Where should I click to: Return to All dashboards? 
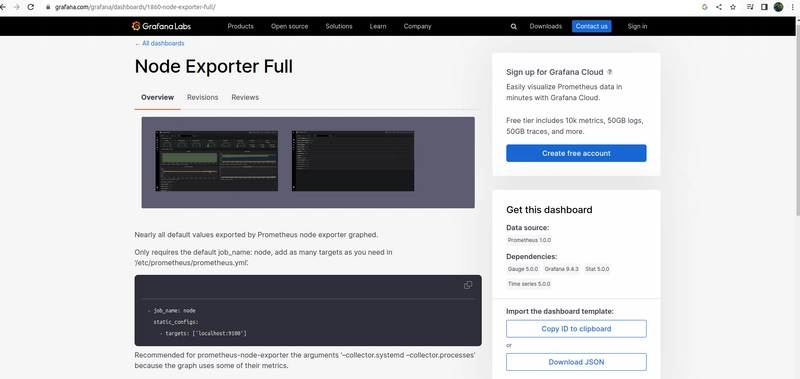[x=159, y=43]
